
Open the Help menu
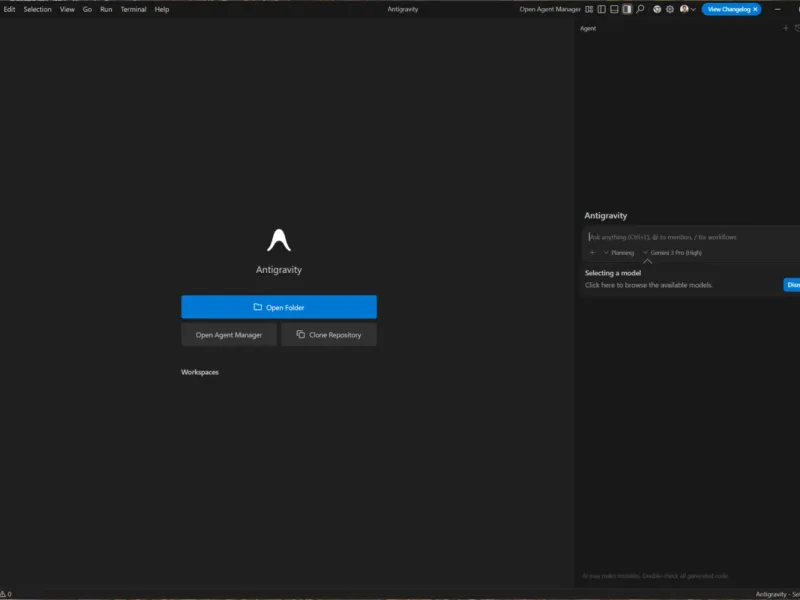(x=162, y=9)
